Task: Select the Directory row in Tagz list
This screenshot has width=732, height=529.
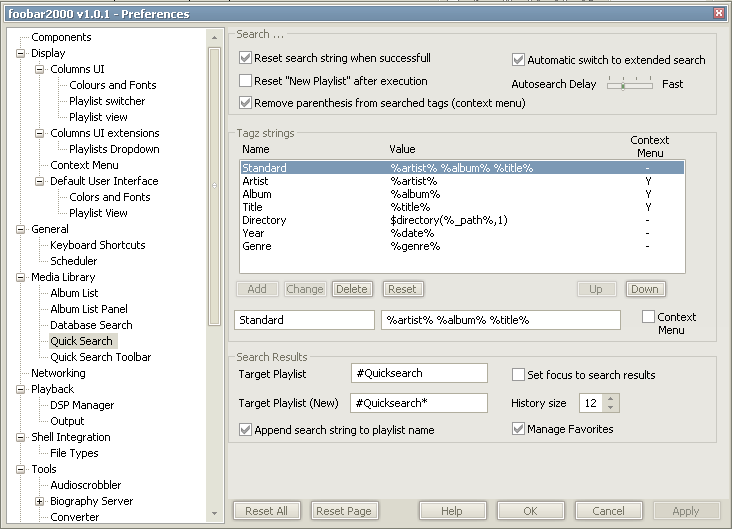Action: [x=264, y=220]
